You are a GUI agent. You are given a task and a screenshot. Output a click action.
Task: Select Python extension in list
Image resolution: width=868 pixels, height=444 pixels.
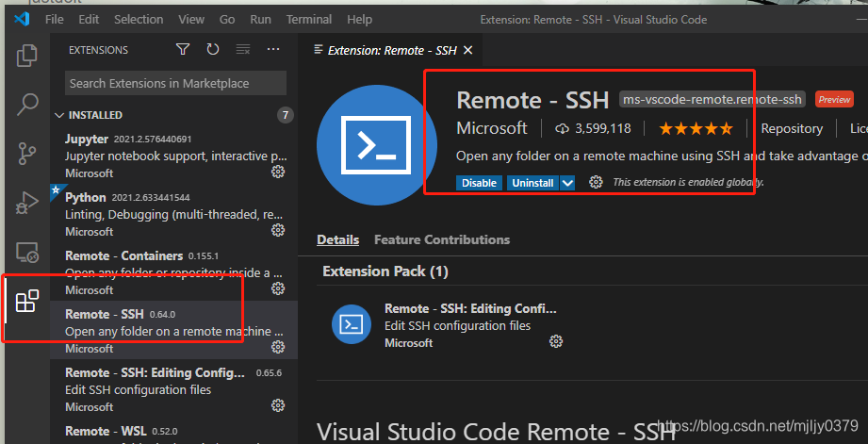[173, 214]
